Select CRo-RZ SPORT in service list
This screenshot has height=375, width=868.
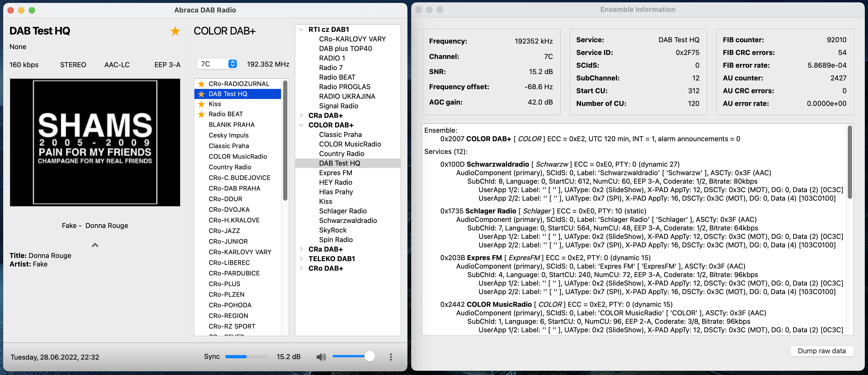click(238, 326)
